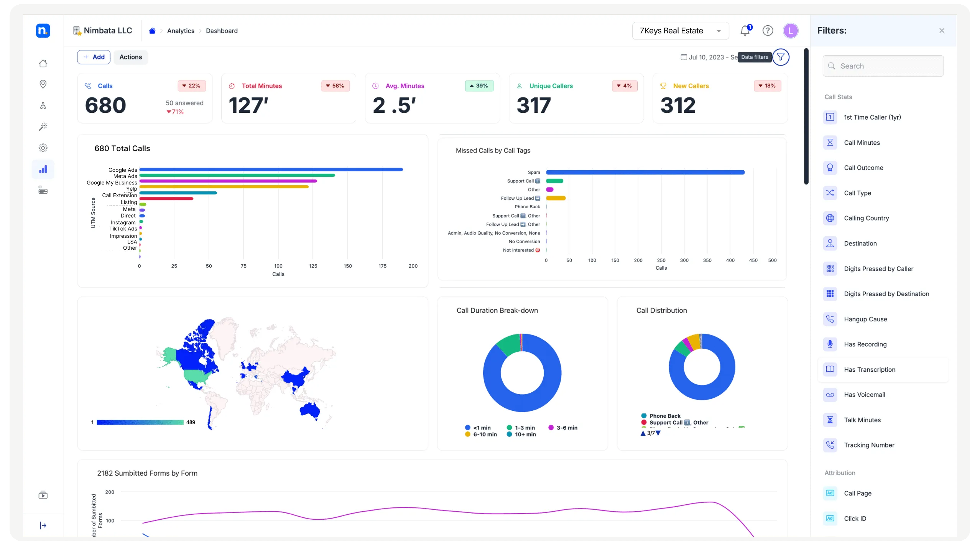Click the main page vertical scrollbar
980x545 pixels.
(806, 117)
